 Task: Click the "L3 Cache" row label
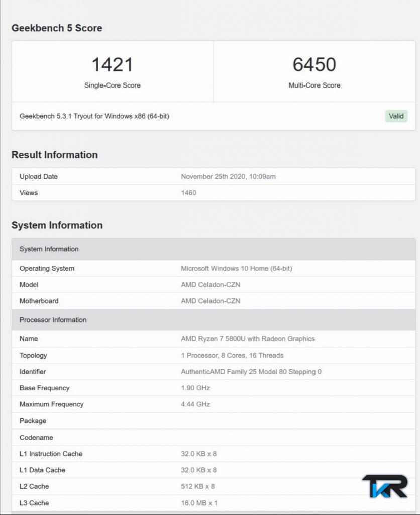(x=34, y=503)
